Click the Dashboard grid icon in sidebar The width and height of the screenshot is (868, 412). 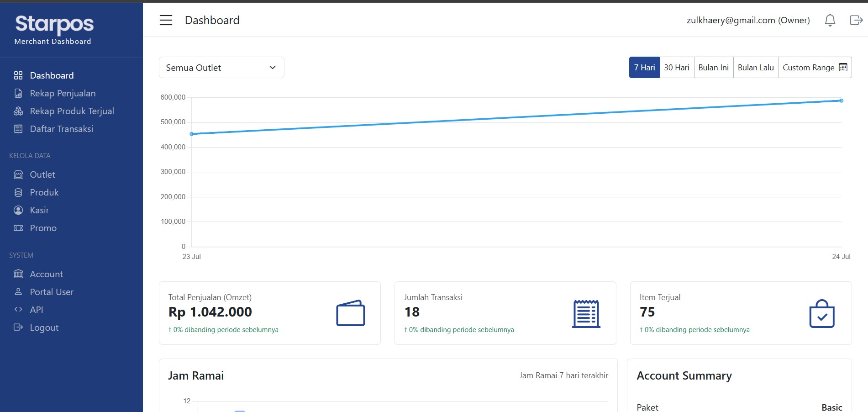(18, 75)
